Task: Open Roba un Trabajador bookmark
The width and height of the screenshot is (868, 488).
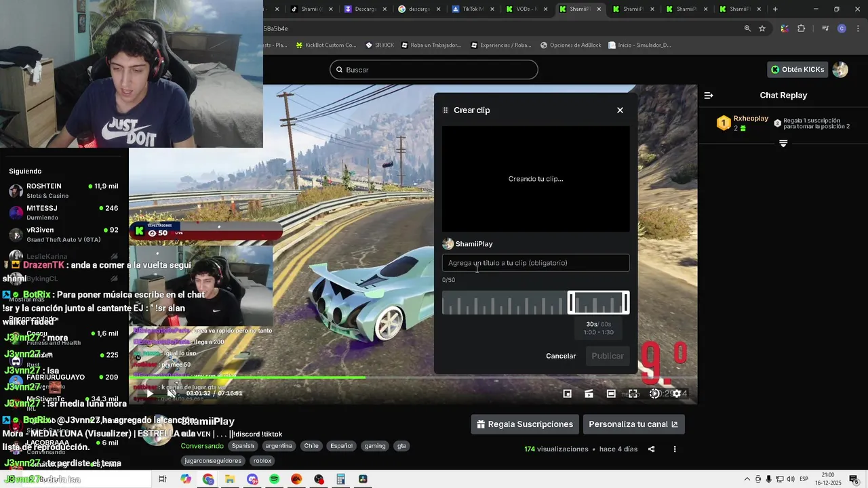Action: 431,45
